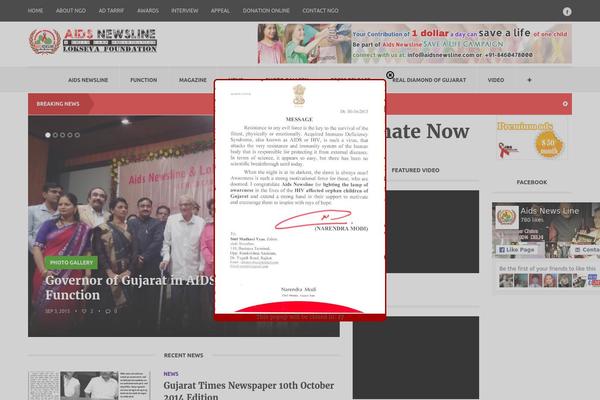Screen dimensions: 600x400
Task: Open the Gujarat Times newspaper thumbnail
Action: [89, 385]
